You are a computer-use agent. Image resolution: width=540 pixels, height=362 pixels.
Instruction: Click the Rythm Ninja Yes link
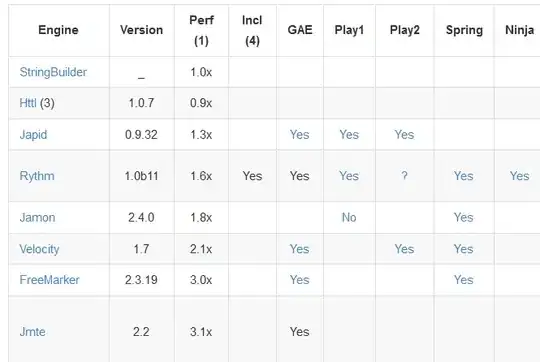[519, 176]
